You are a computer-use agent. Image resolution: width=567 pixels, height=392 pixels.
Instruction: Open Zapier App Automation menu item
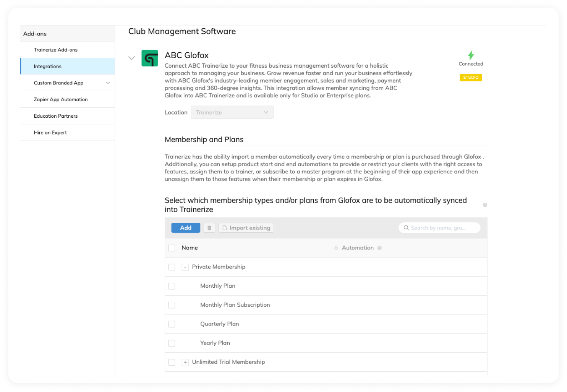click(61, 99)
